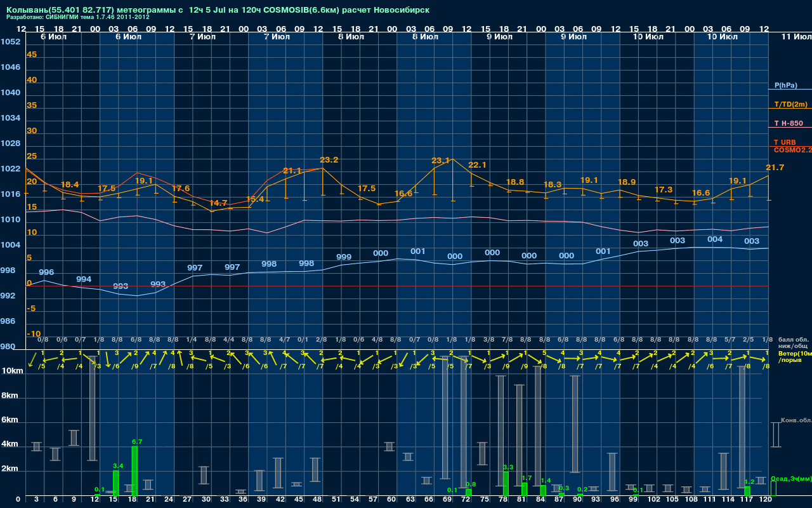Click the Конв.обл. legend label
The height and width of the screenshot is (508, 812).
click(796, 420)
